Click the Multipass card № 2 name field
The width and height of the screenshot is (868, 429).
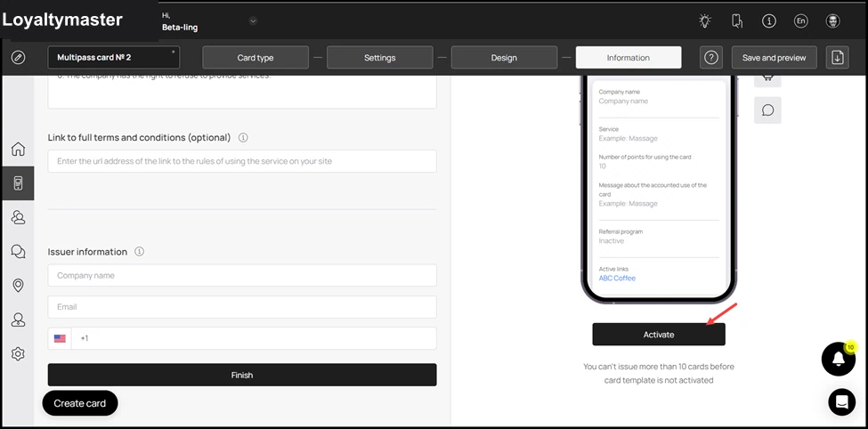[113, 58]
